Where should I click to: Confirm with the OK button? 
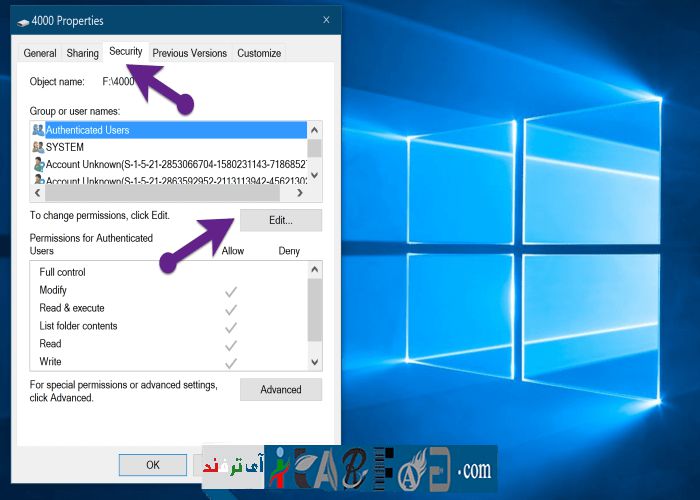click(152, 465)
